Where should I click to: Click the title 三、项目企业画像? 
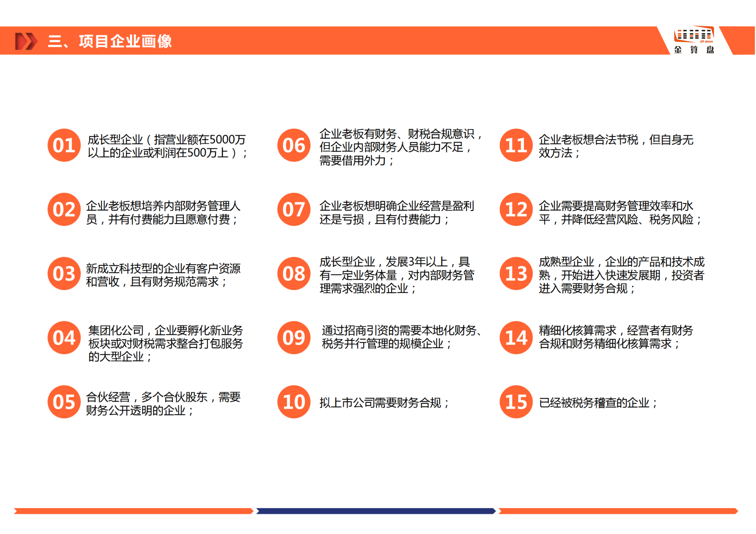point(110,41)
